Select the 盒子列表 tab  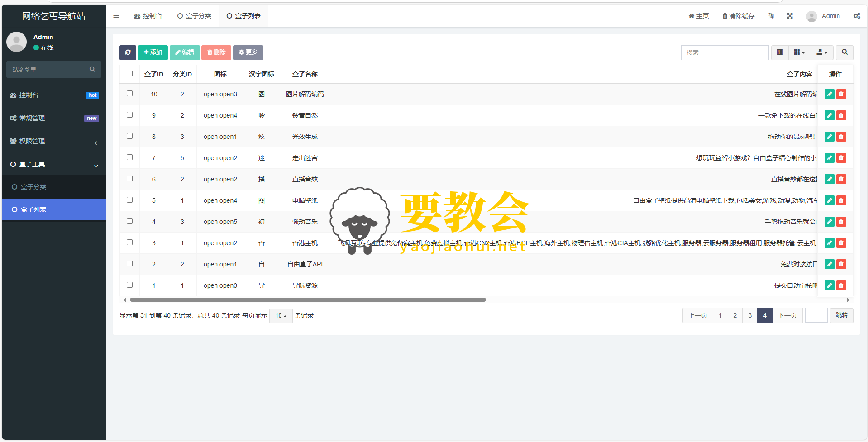[243, 16]
